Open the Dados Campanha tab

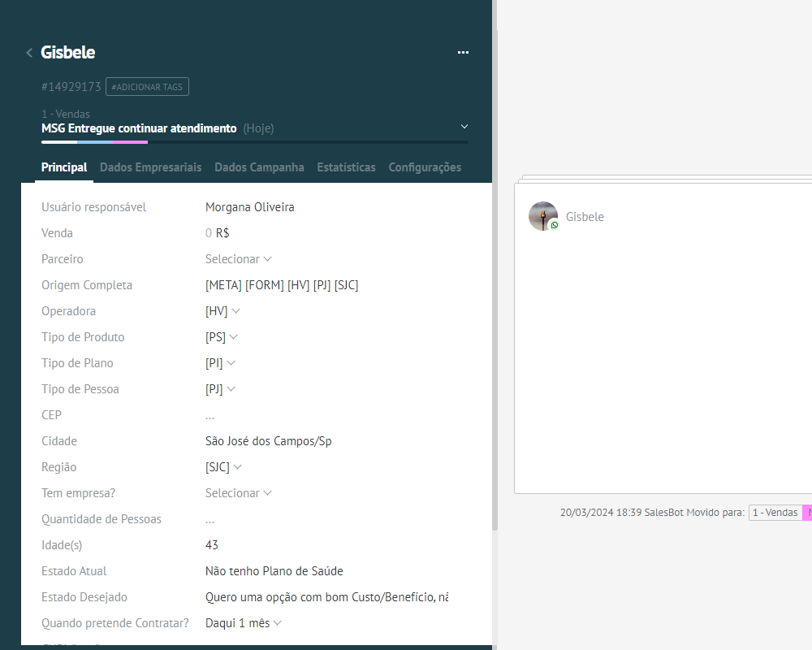click(x=259, y=167)
